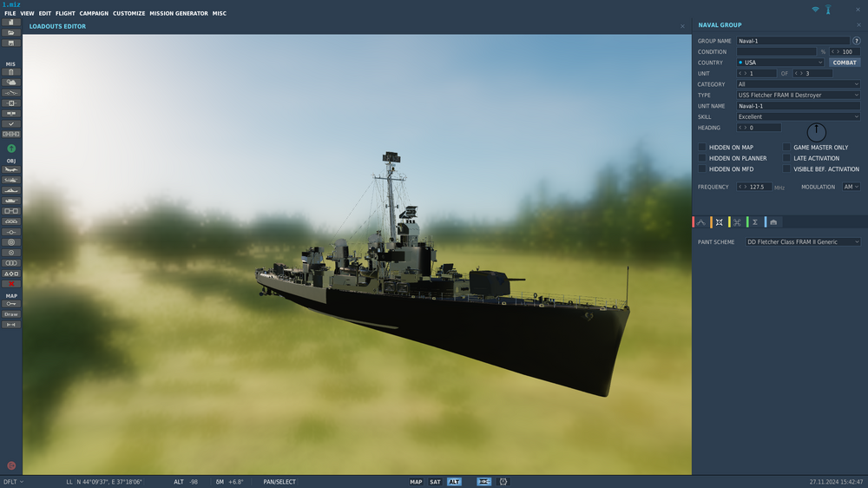Tick Late Activation checkbox

(786, 158)
